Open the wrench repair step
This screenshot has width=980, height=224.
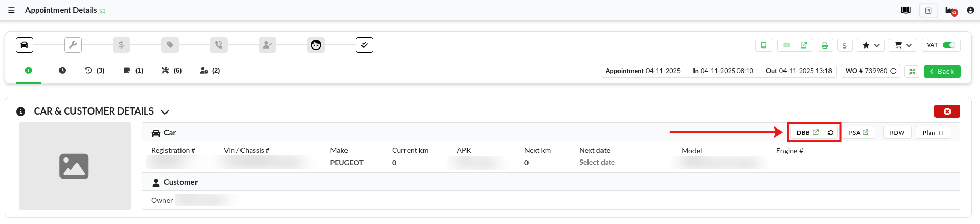point(73,45)
